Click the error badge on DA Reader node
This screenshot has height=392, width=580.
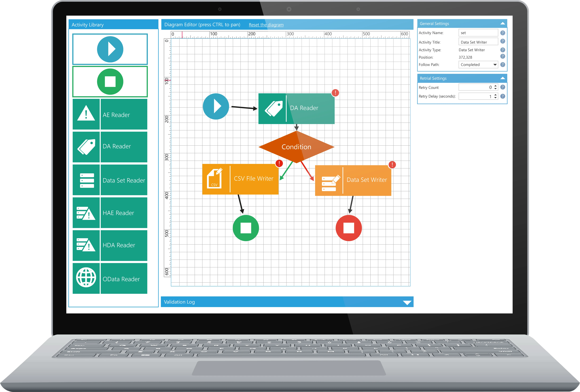point(335,93)
